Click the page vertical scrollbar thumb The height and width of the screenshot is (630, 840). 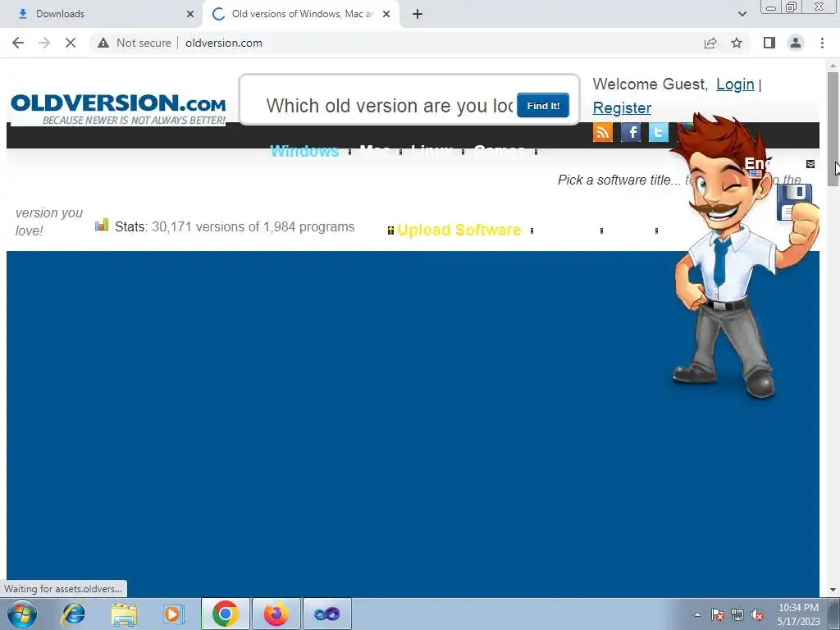click(x=833, y=129)
